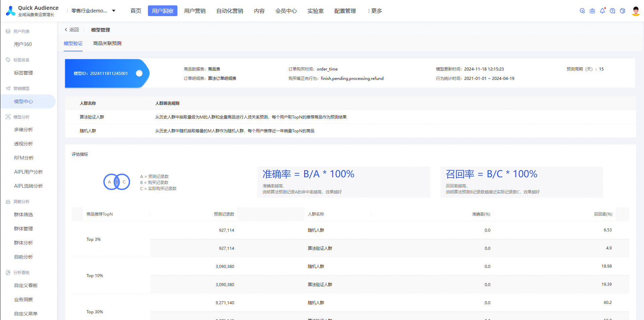Switch to 模型验证 tab
This screenshot has height=320, width=644.
73,43
